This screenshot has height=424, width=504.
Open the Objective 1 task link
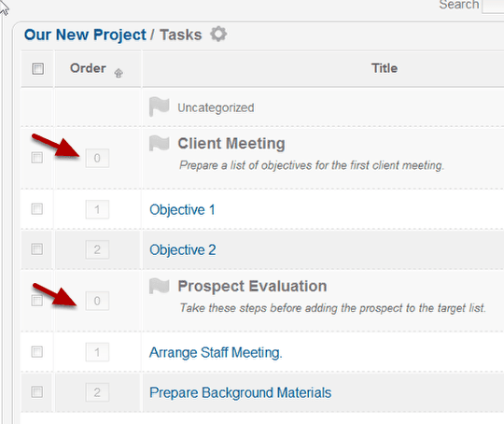coord(182,210)
